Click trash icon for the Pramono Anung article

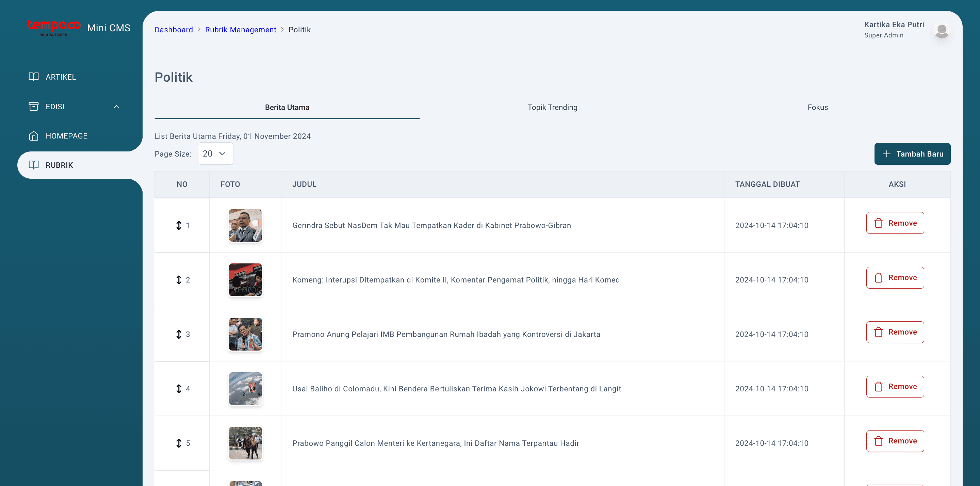(878, 332)
